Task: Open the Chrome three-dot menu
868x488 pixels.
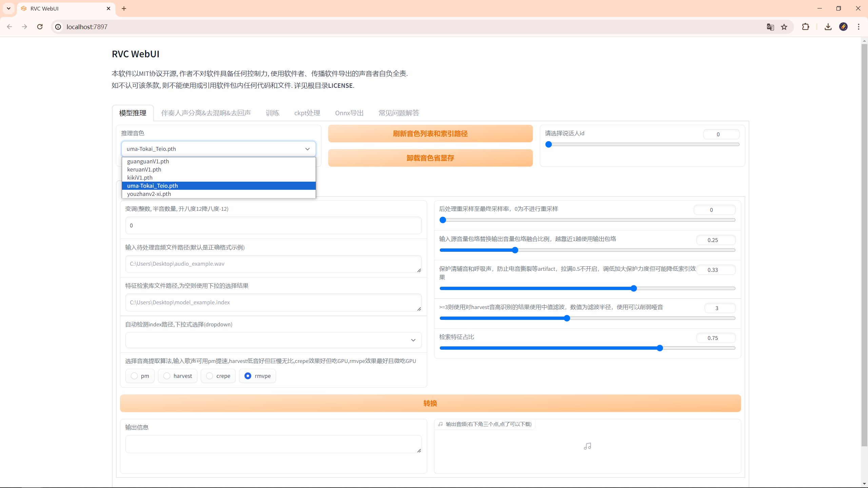Action: coord(859,27)
